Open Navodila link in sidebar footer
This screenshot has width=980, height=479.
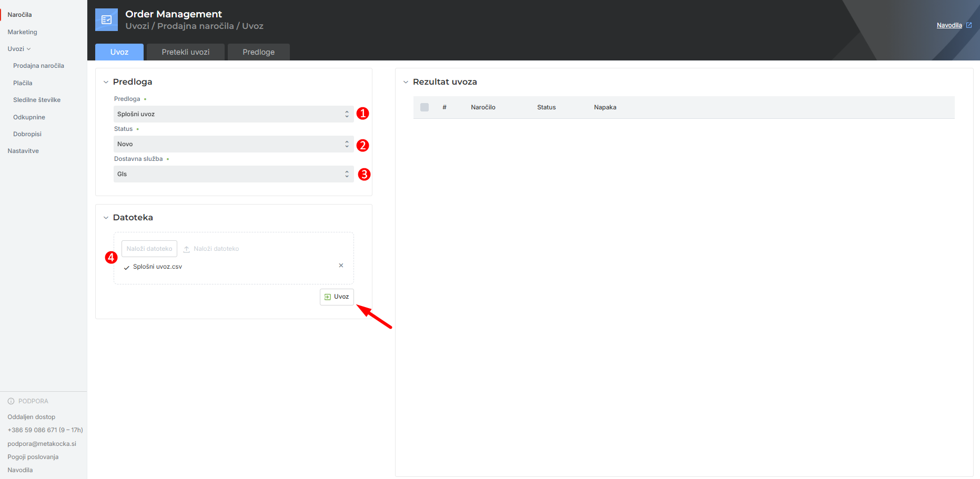pyautogui.click(x=20, y=470)
